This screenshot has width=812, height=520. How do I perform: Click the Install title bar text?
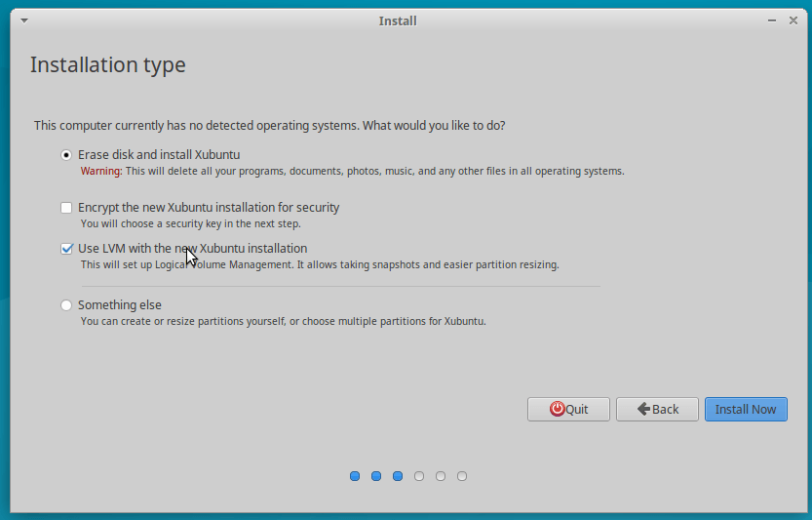click(398, 20)
